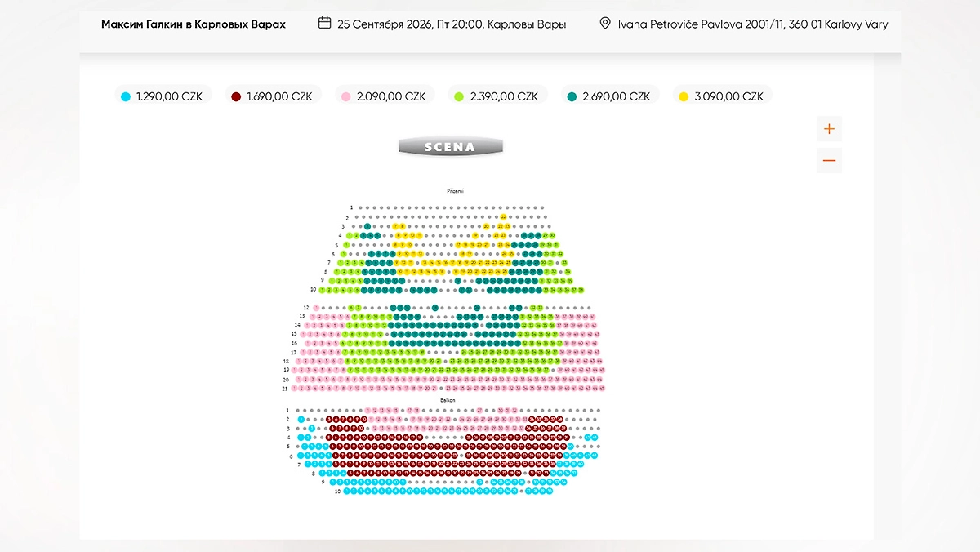Pick the lone teal seat in Přízemí row 9 center
Screen dimensions: 980x552
point(457,281)
